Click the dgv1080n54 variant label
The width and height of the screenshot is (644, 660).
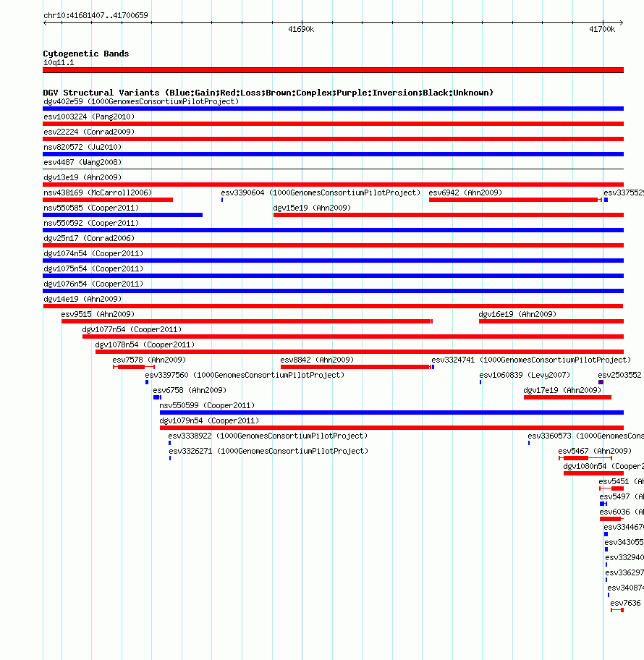tap(603, 466)
